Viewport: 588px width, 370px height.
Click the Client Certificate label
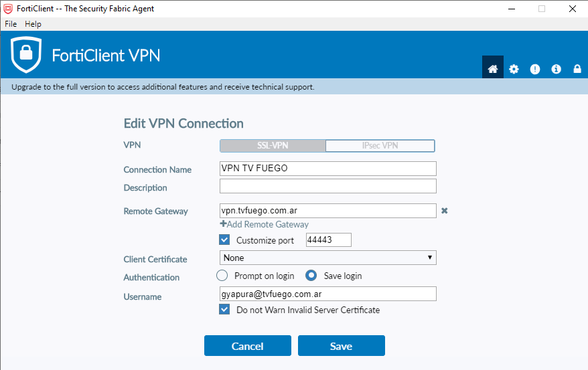(x=155, y=259)
